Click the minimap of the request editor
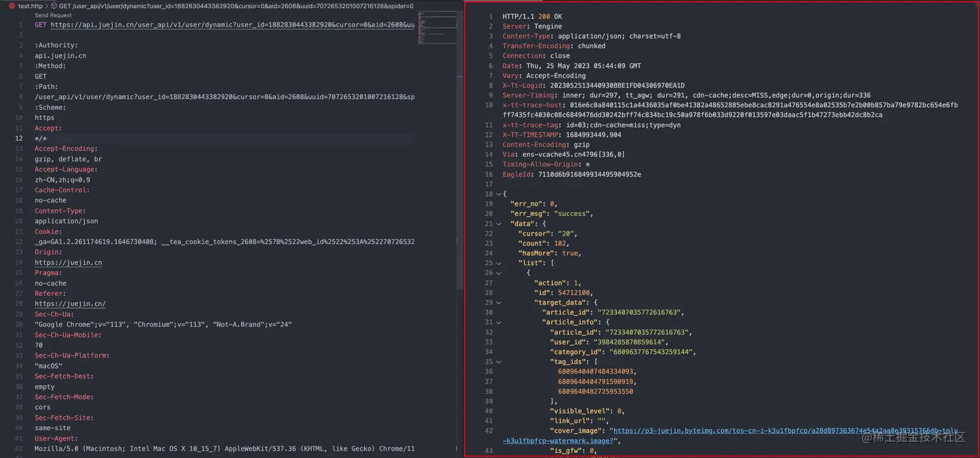The image size is (980, 458). click(x=437, y=27)
